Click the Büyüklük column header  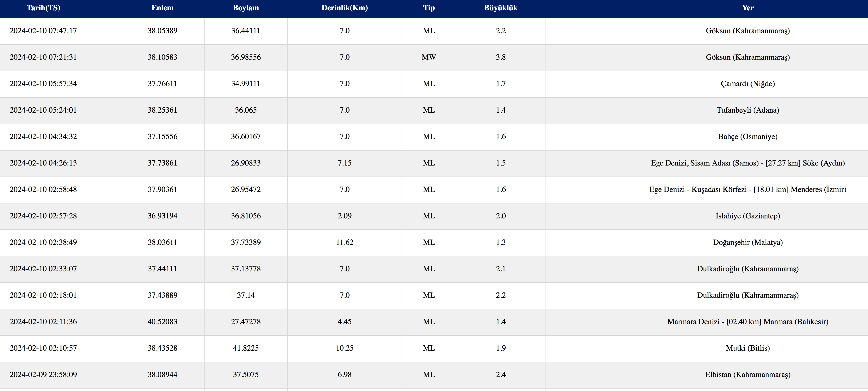point(501,8)
